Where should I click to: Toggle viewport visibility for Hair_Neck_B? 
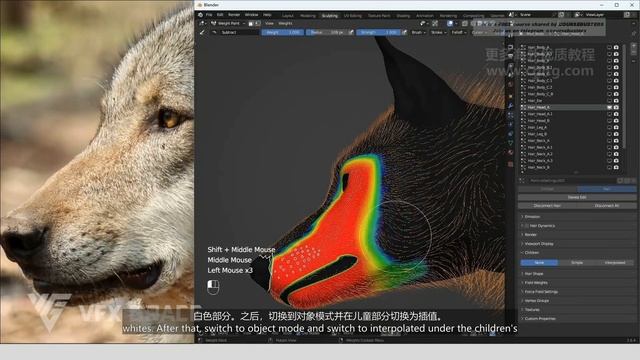609,167
